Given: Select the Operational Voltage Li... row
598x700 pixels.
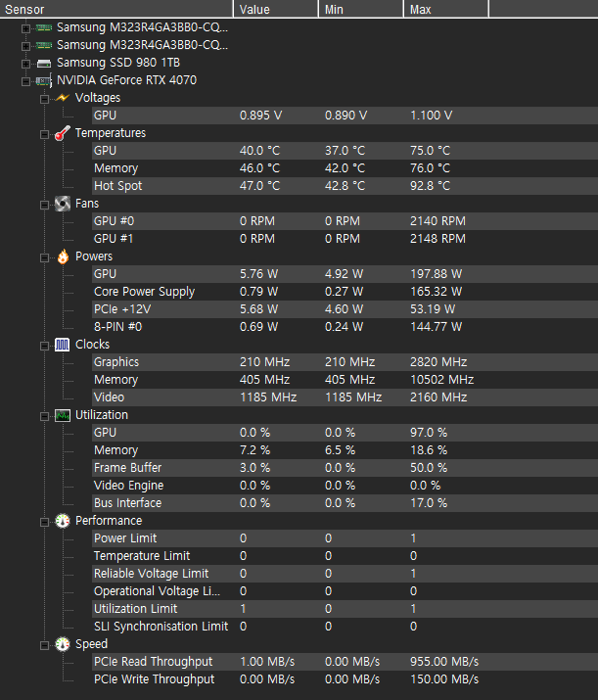Looking at the screenshot, I should click(345, 591).
